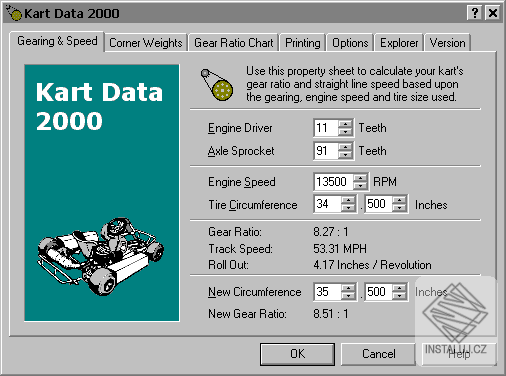Click the Engine Speed label
Viewport: 506px width, 376px height.
242,182
